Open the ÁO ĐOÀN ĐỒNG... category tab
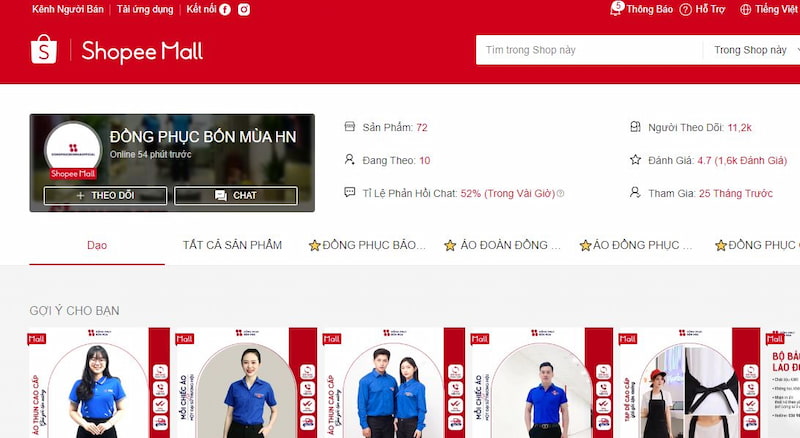The image size is (800, 438). point(503,246)
